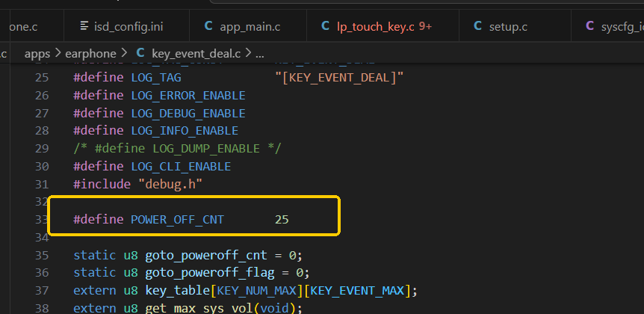Click get_max_sys_vol function name
The image size is (644, 314).
click(x=199, y=308)
